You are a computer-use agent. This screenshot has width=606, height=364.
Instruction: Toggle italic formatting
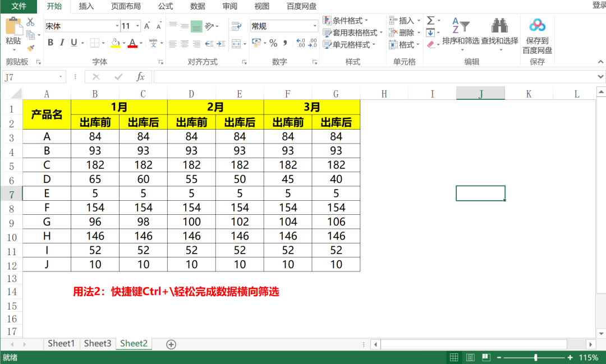[x=62, y=43]
